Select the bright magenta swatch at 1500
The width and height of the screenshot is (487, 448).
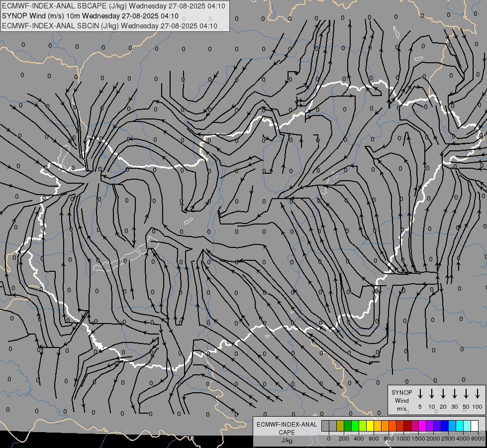pos(422,426)
